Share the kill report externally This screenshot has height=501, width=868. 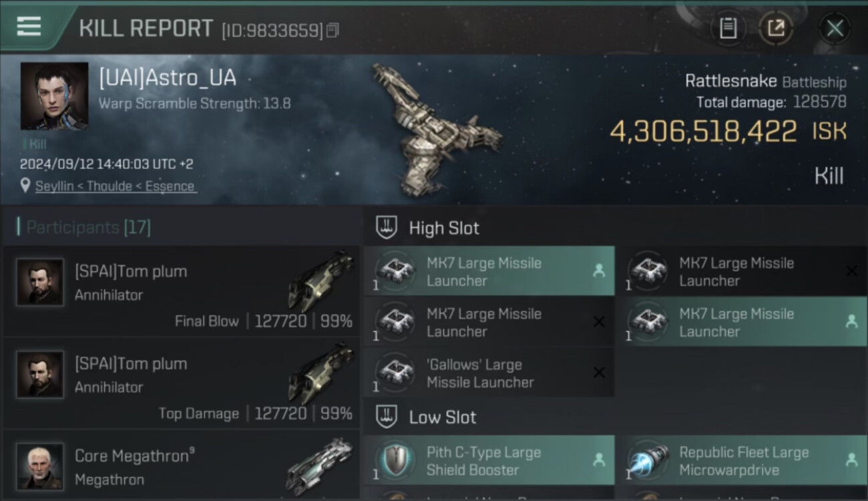coord(776,28)
